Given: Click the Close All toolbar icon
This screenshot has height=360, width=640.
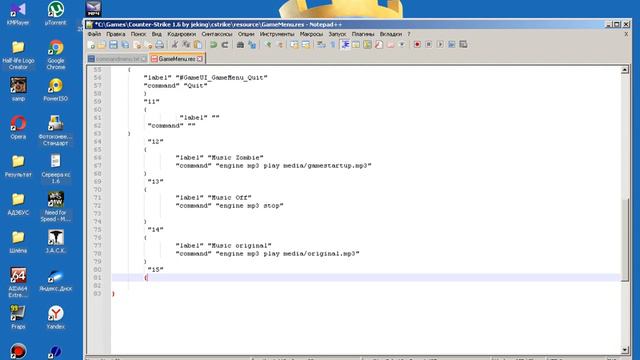Looking at the screenshot, I should pyautogui.click(x=148, y=45).
